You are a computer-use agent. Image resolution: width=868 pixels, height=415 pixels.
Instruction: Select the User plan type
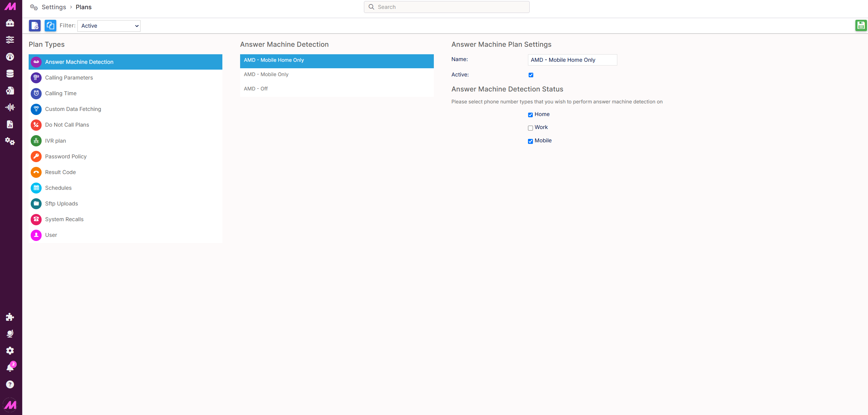coord(126,235)
